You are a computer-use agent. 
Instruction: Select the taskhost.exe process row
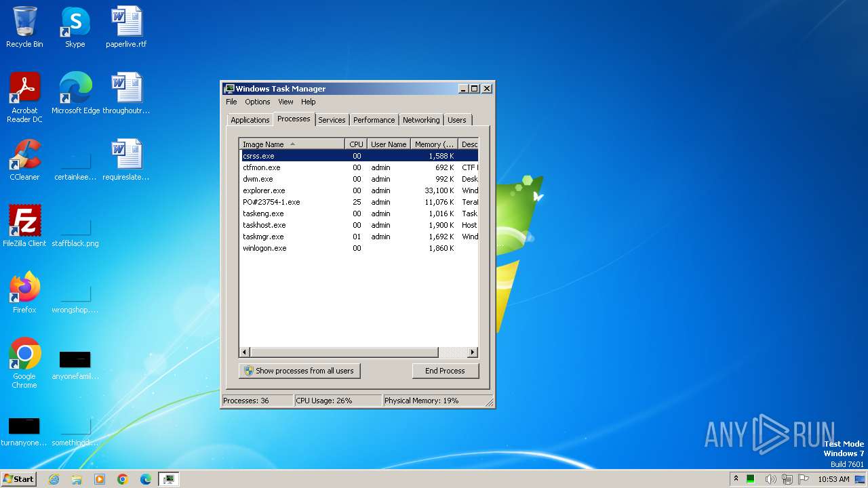tap(359, 225)
